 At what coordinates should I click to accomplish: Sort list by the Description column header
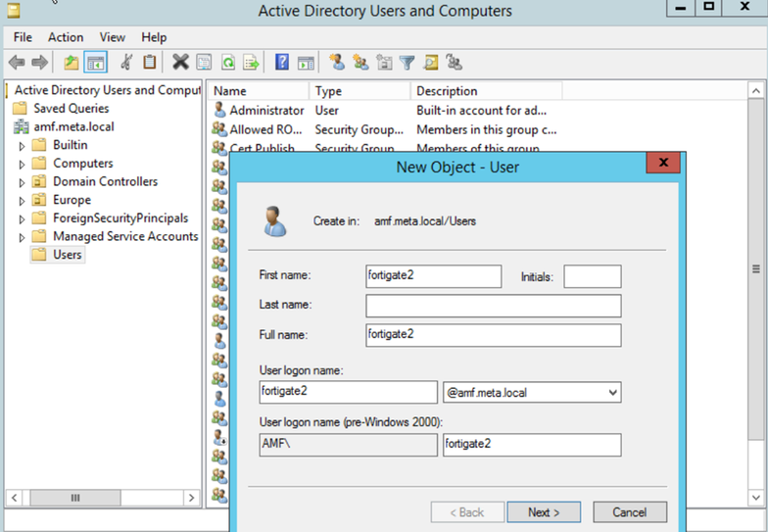click(486, 91)
